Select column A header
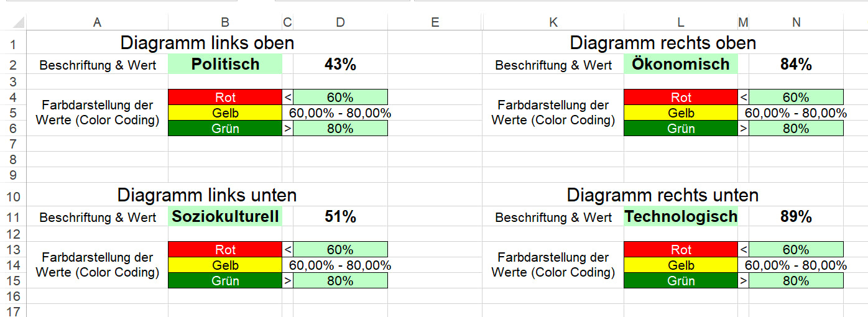868x317 pixels. (x=97, y=22)
